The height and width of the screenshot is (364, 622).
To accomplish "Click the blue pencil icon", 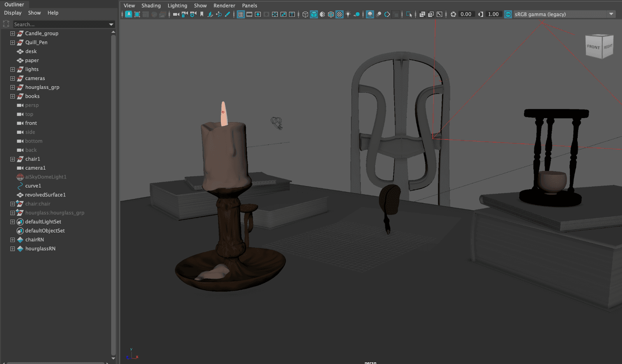I will coord(227,14).
